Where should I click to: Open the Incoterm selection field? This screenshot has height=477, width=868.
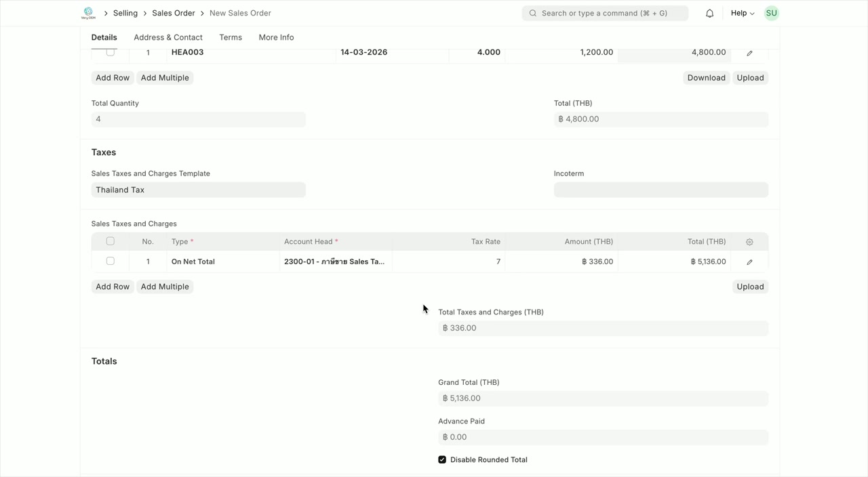(660, 190)
